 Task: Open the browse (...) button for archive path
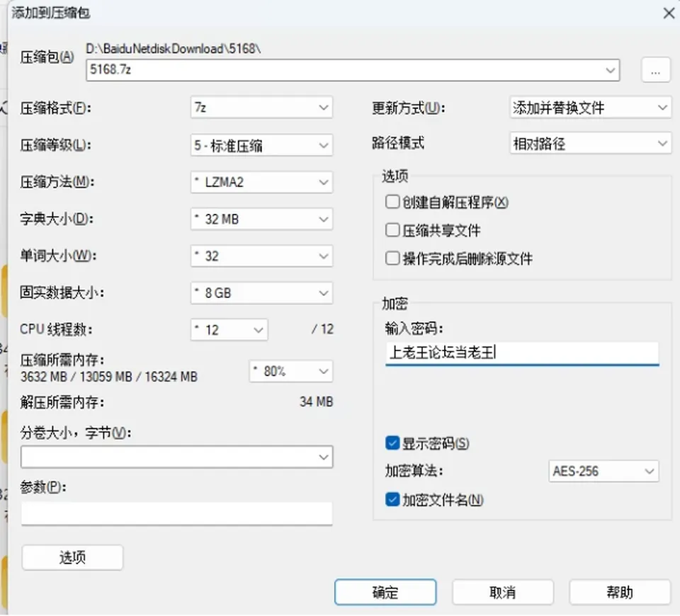(x=655, y=70)
